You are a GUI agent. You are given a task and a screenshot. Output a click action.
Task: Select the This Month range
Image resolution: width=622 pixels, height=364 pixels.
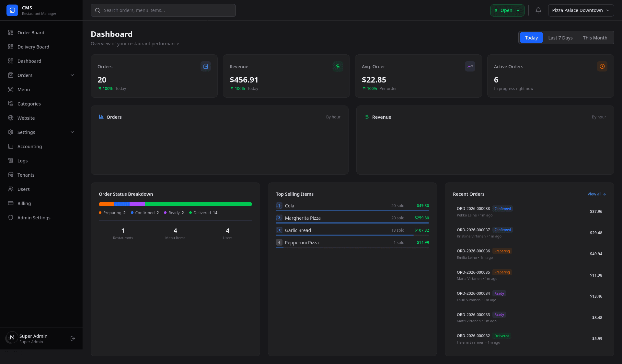click(x=595, y=38)
